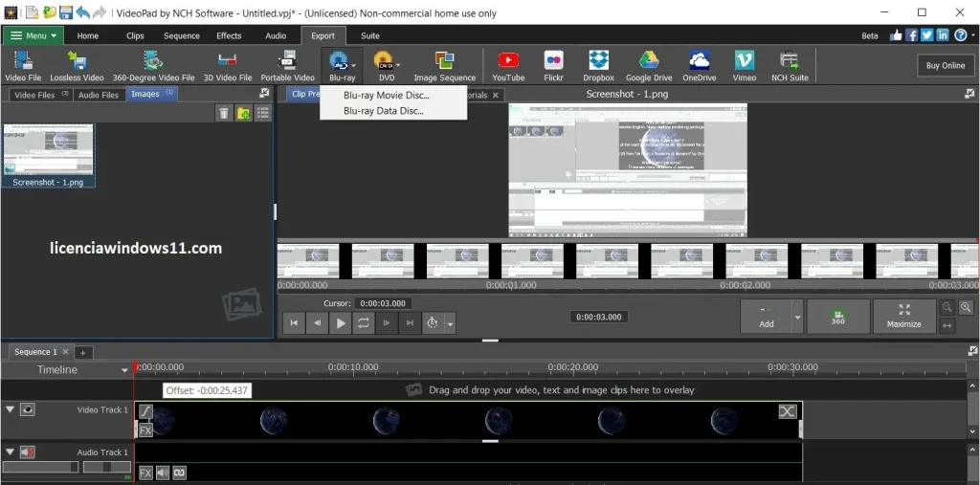Screen dimensions: 980x485
Task: Choose Blu-ray Movie Disc menu entry
Action: click(387, 96)
